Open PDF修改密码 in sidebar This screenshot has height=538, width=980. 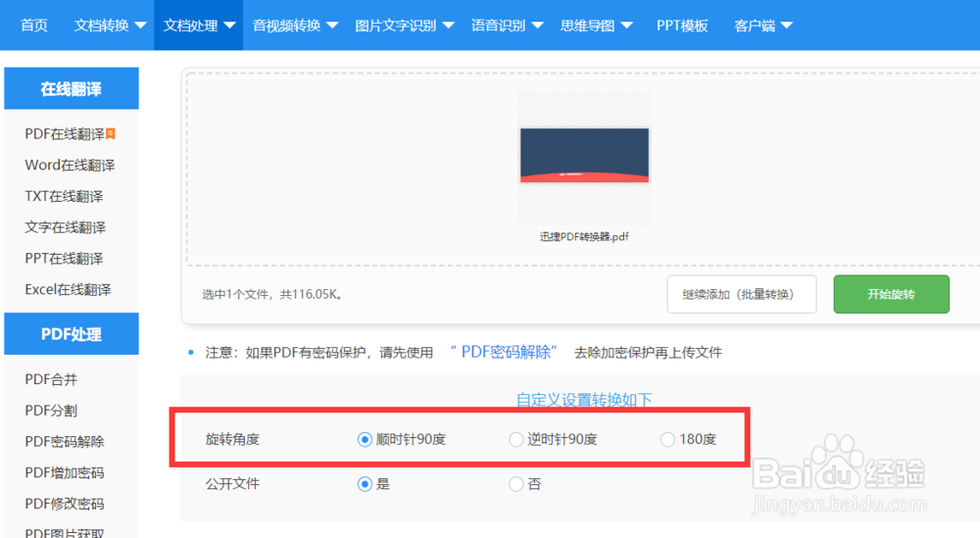pyautogui.click(x=65, y=505)
